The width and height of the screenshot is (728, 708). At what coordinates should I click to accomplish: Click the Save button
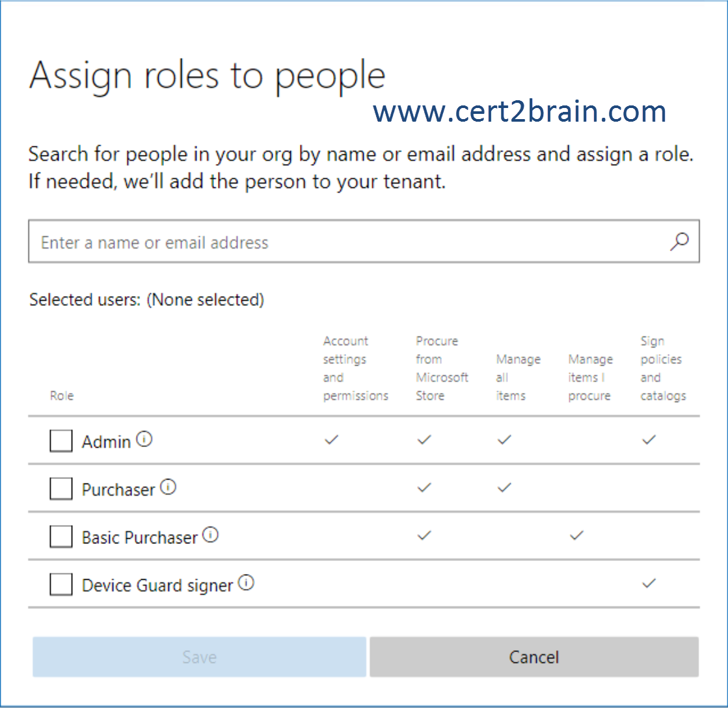[199, 657]
